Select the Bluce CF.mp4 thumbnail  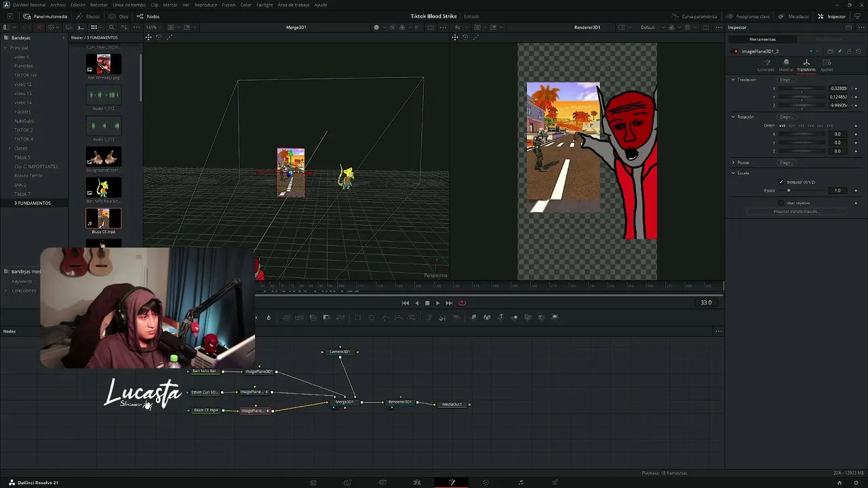[x=104, y=218]
